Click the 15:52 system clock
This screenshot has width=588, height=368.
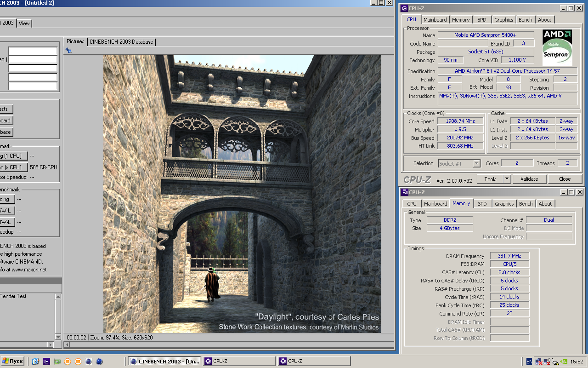point(577,362)
